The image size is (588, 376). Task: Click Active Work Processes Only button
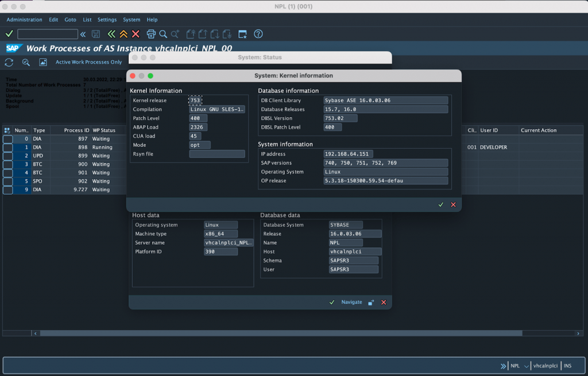(89, 62)
